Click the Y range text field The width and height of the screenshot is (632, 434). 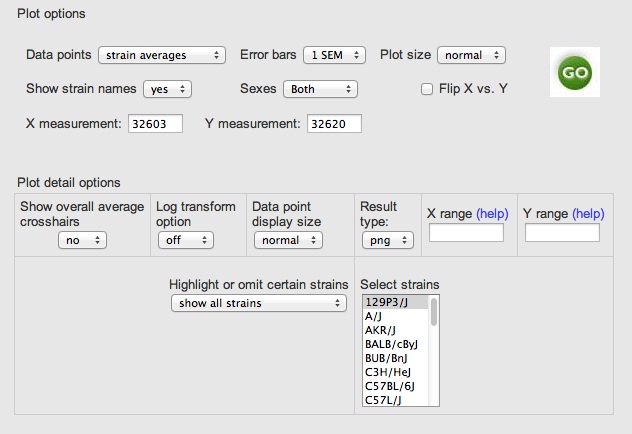click(x=562, y=233)
